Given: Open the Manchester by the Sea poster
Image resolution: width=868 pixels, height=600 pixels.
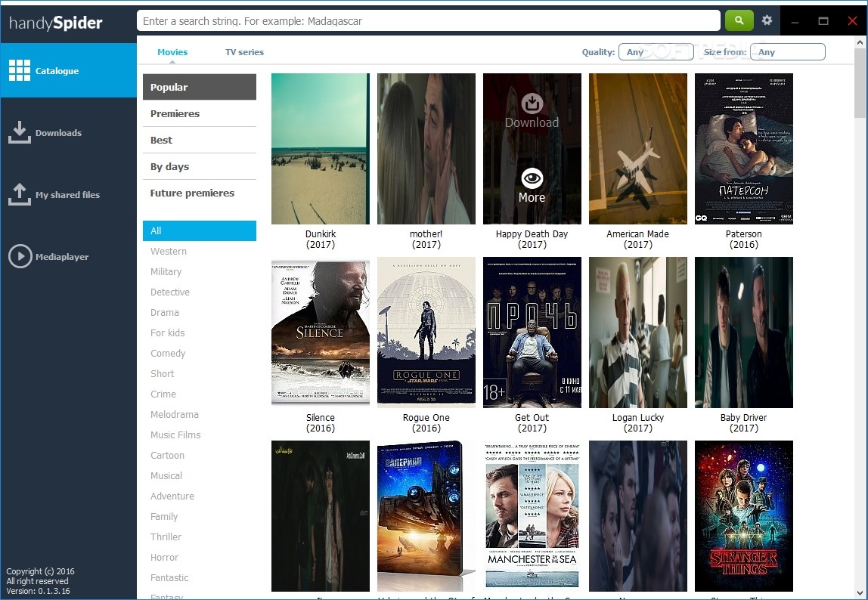Looking at the screenshot, I should (x=532, y=516).
